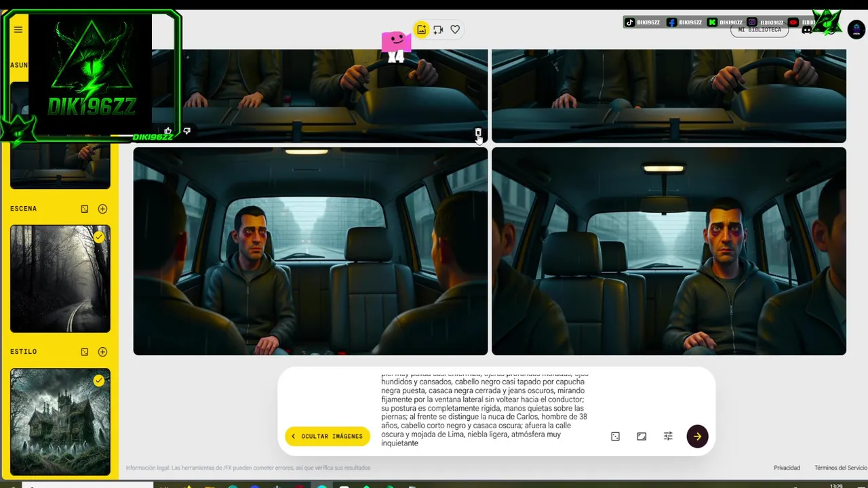Open the settings sliders icon in prompt box
Screen dimensions: 868x488
(668, 436)
